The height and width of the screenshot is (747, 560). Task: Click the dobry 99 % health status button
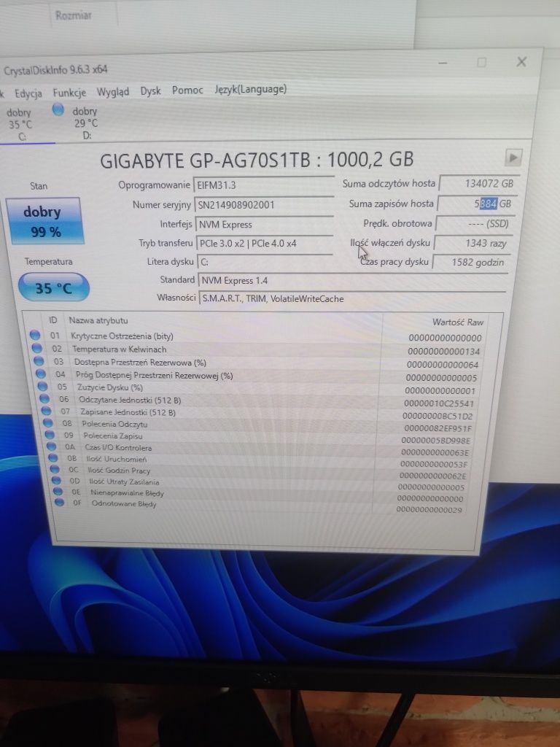tap(45, 221)
